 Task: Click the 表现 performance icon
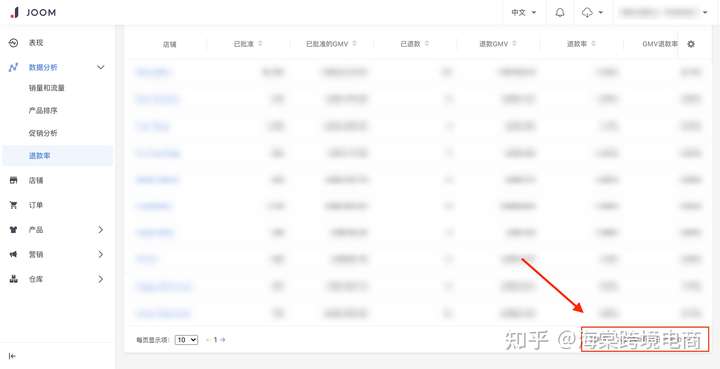(13, 43)
